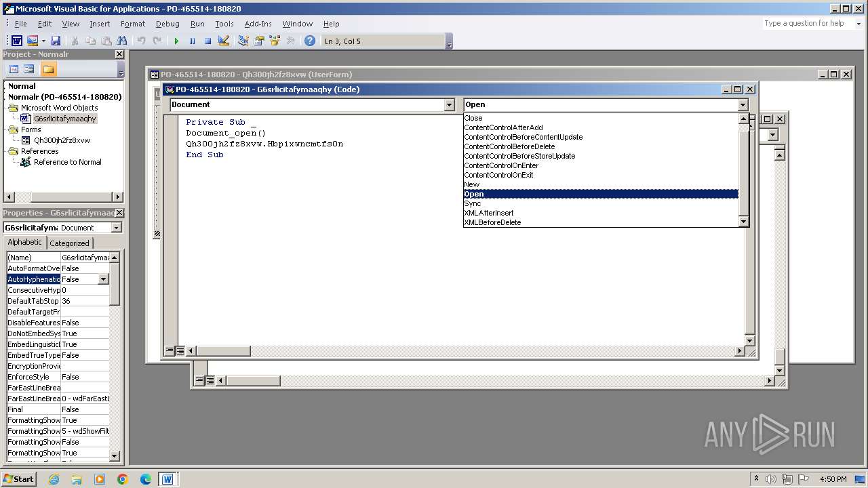This screenshot has height=488, width=868.
Task: Click the Full Module View button in code window
Action: (180, 351)
